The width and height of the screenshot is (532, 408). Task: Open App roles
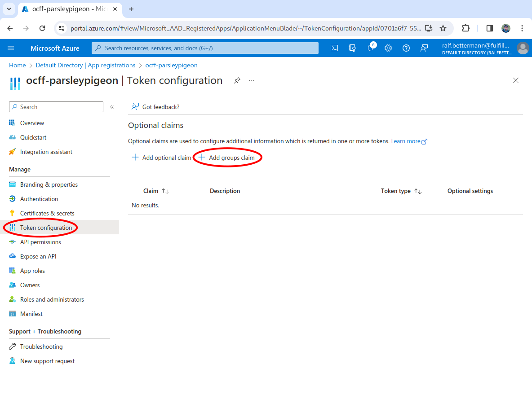[x=32, y=271]
